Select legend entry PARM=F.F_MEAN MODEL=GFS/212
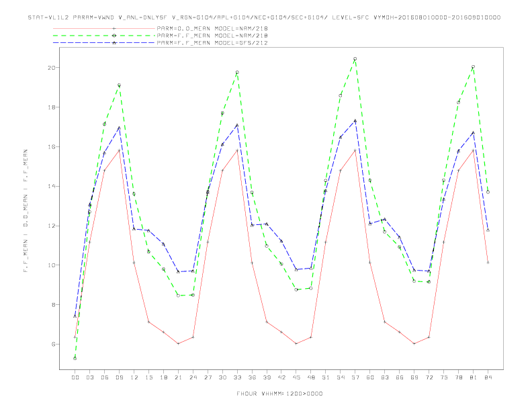The image size is (532, 411). tap(212, 43)
